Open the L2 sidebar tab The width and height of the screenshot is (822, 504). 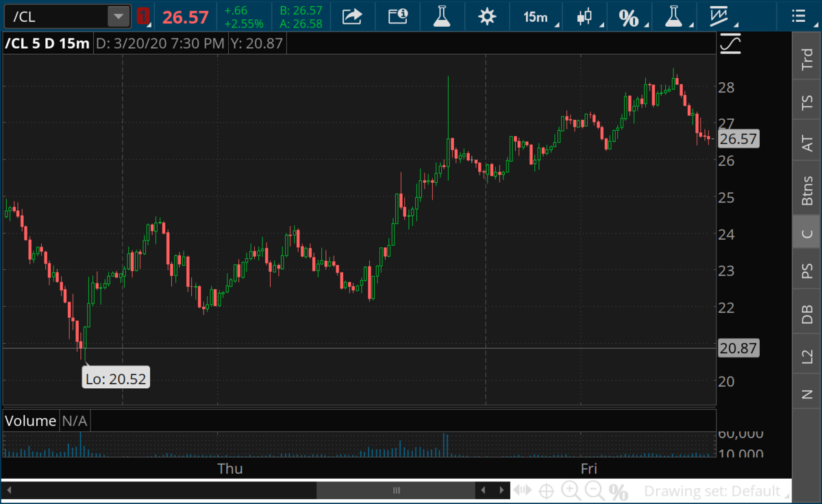click(807, 355)
